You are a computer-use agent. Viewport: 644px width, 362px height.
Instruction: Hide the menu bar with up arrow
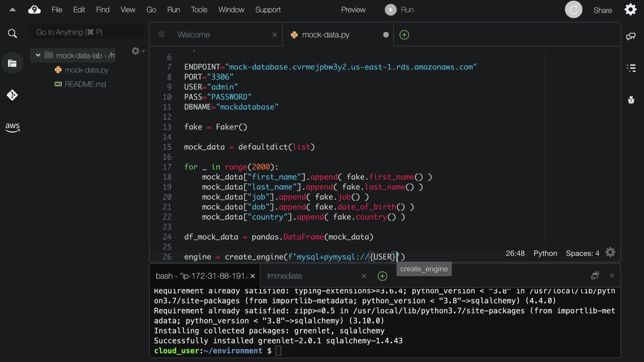click(12, 10)
